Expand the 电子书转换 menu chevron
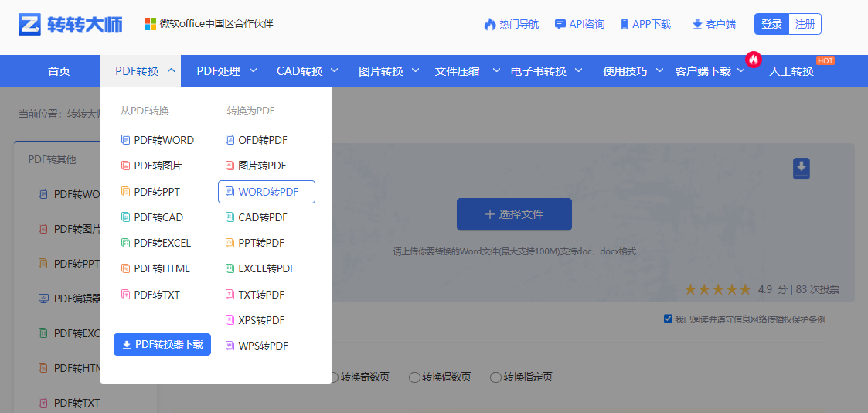Screen dimensions: 868x413 (x=578, y=70)
